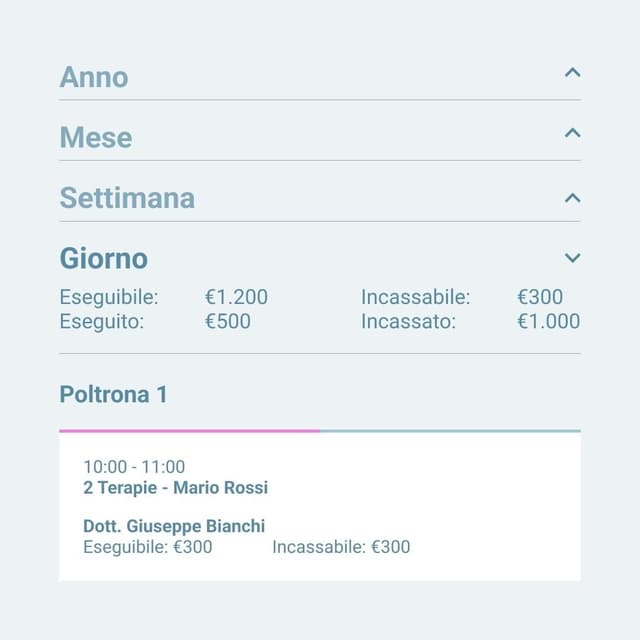
Task: Select the Mese header label
Action: click(x=96, y=137)
